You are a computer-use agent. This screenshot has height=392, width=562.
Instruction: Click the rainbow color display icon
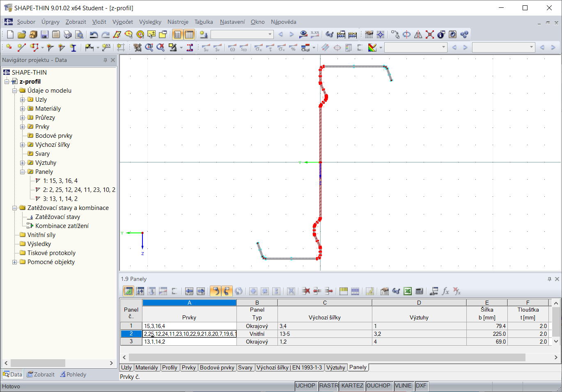click(372, 48)
